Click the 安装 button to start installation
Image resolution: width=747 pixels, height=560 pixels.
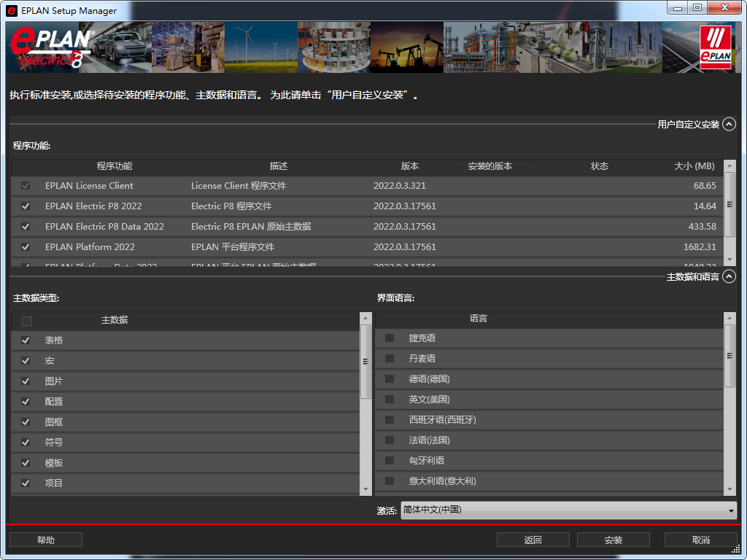point(614,540)
